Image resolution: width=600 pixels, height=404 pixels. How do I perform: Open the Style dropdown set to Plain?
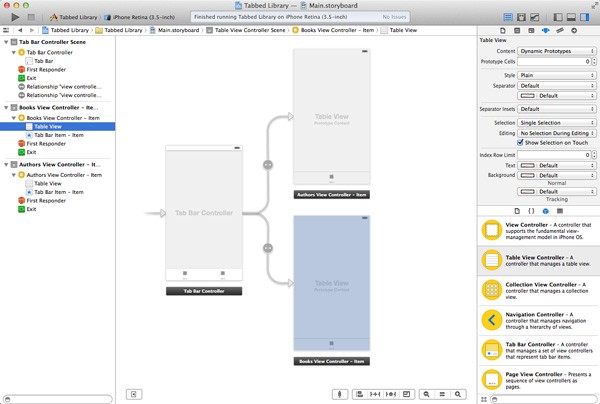(557, 75)
